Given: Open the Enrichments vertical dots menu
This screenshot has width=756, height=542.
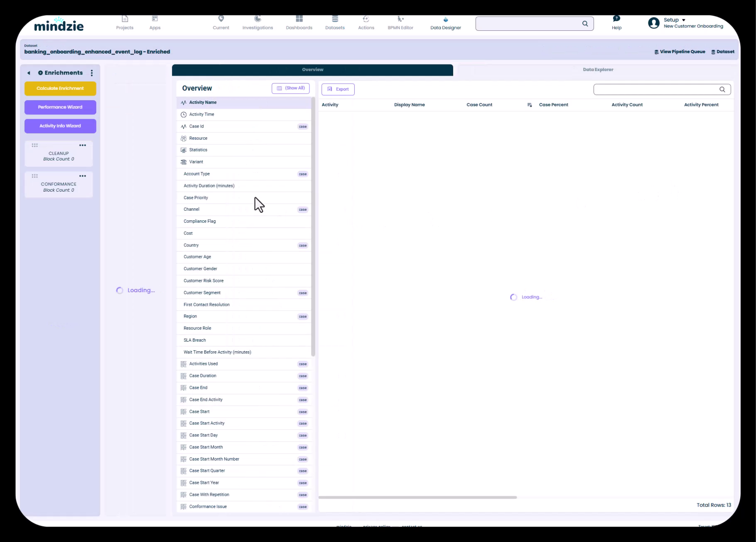Looking at the screenshot, I should pyautogui.click(x=92, y=73).
